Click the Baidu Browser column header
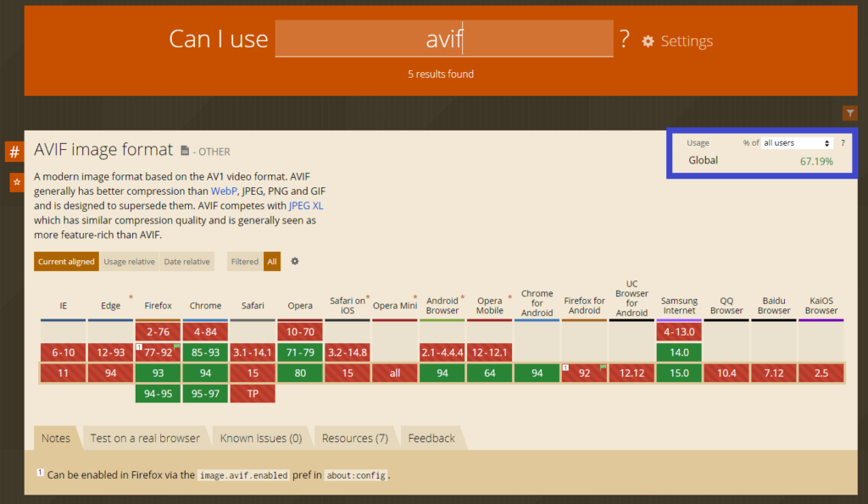 click(x=774, y=306)
